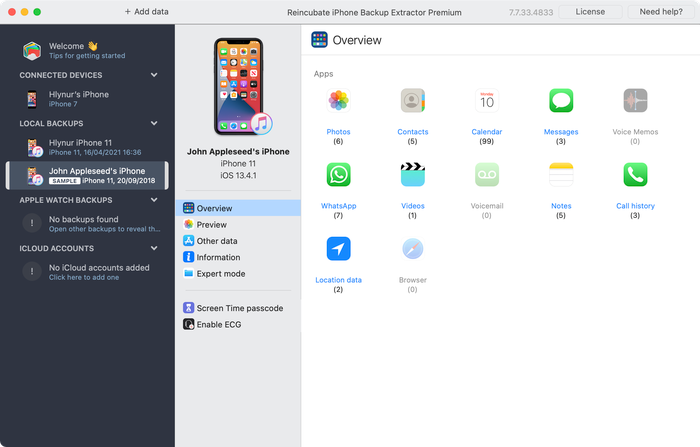Click the Voice Memos icon

(x=635, y=100)
